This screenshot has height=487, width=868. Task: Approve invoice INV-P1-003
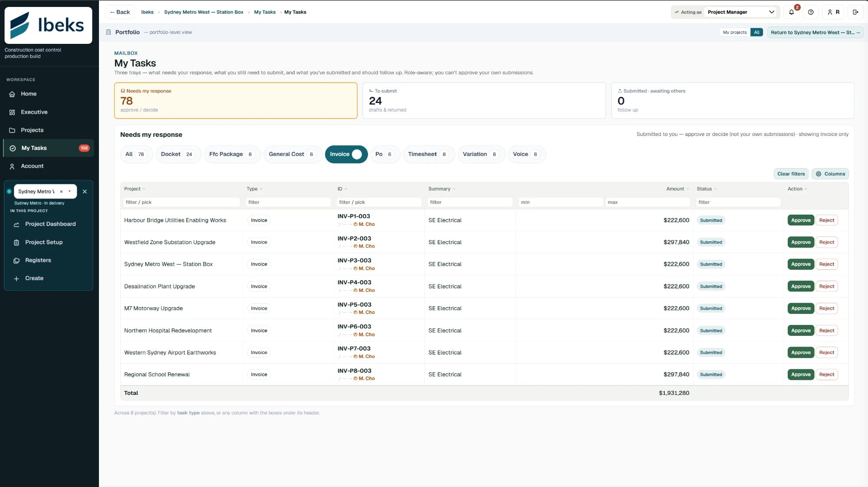coord(800,220)
